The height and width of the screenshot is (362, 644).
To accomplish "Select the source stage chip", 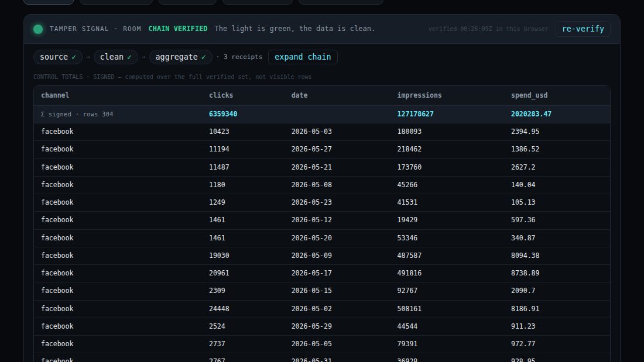I will coord(58,57).
